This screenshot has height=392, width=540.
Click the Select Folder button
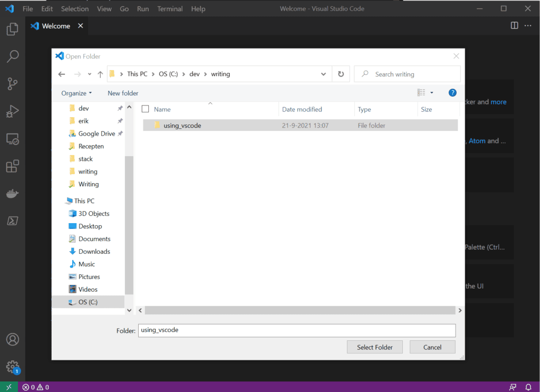[374, 347]
